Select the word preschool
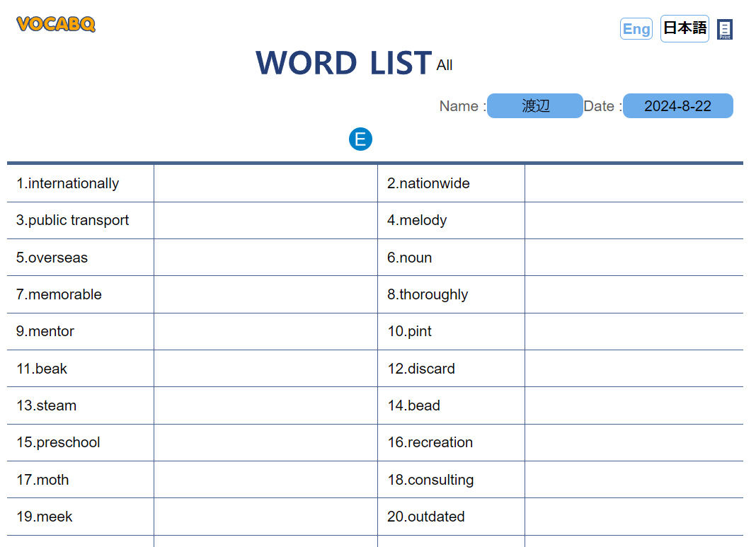This screenshot has width=756, height=547. (x=58, y=442)
